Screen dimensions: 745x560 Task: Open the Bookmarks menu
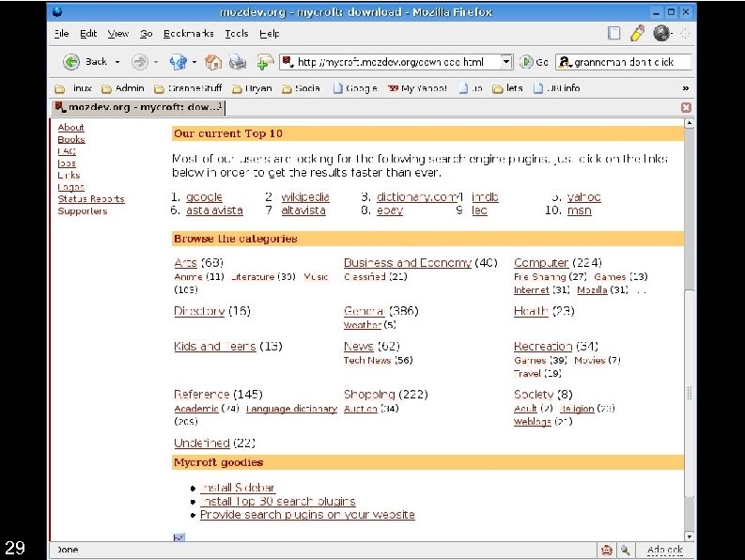pyautogui.click(x=188, y=34)
